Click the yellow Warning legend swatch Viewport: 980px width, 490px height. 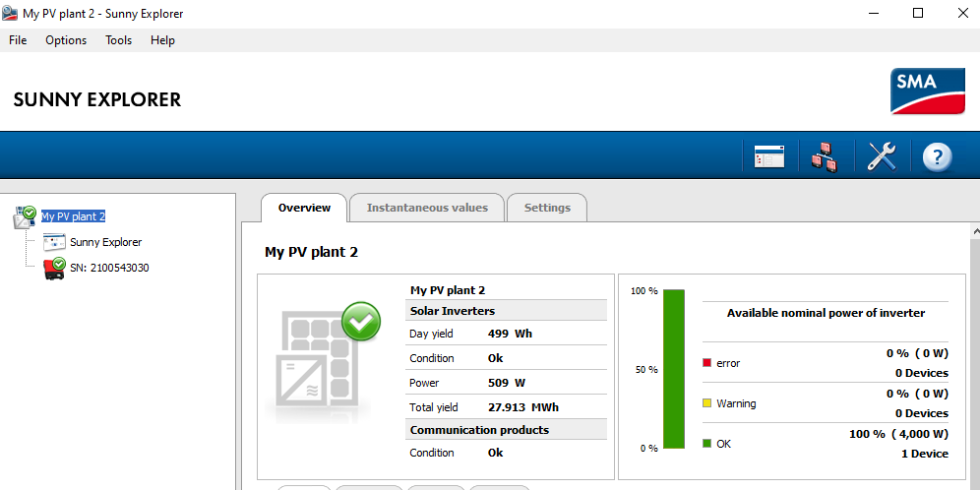pos(706,403)
